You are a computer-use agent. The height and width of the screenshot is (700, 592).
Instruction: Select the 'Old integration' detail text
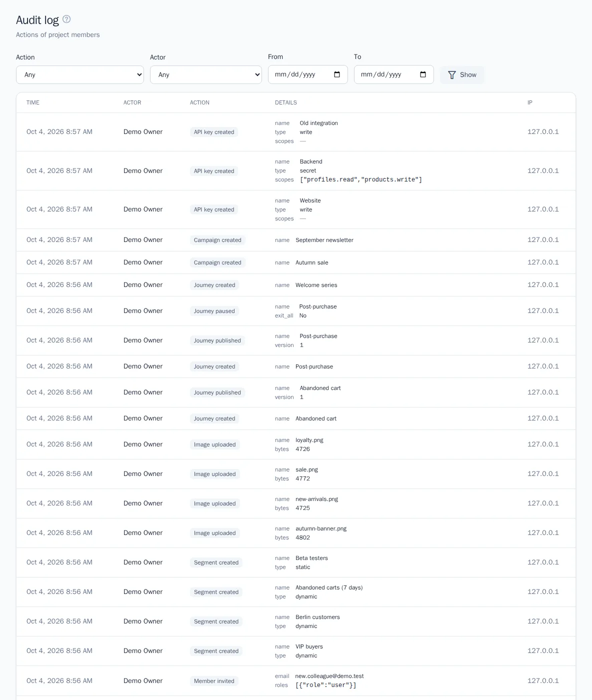click(x=319, y=123)
